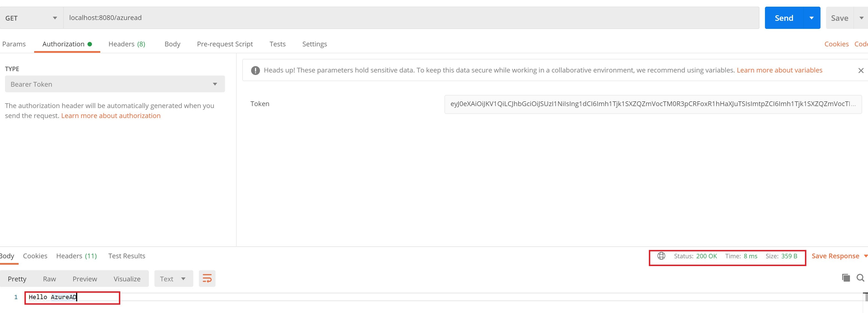Open the GET method dropdown
868x313 pixels.
coord(55,18)
